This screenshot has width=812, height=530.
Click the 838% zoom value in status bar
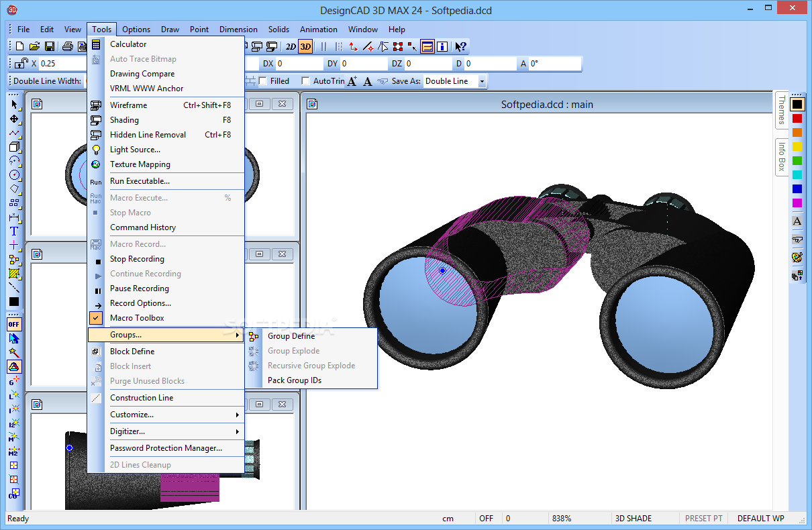click(x=562, y=519)
